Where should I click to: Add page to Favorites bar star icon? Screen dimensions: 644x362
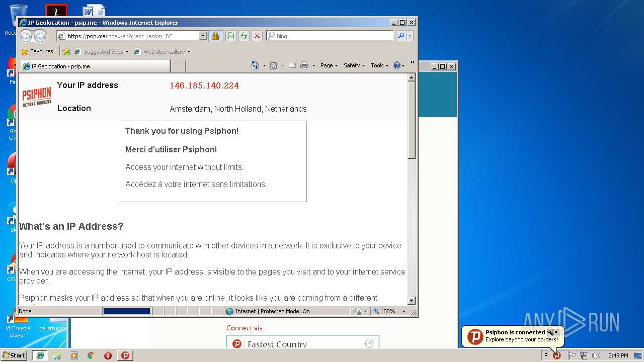66,51
